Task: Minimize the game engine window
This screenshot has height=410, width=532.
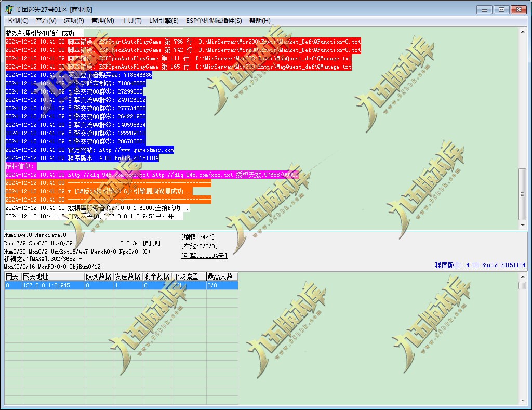Action: pos(484,9)
